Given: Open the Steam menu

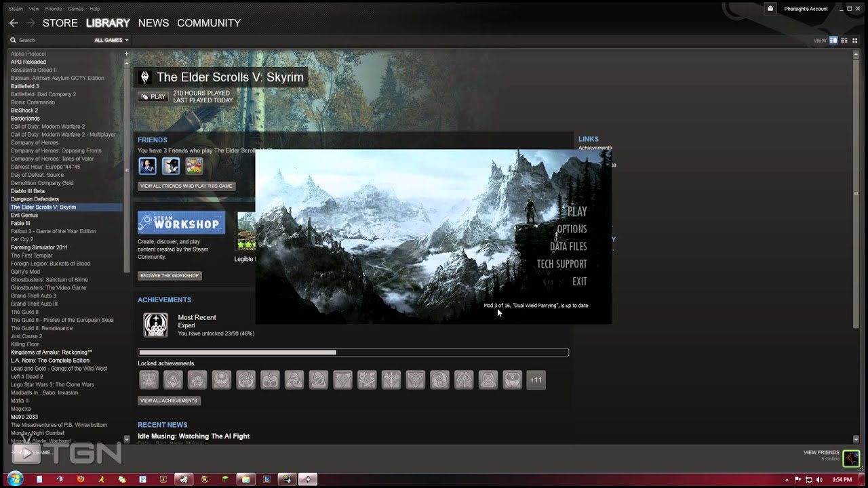Looking at the screenshot, I should (x=15, y=9).
